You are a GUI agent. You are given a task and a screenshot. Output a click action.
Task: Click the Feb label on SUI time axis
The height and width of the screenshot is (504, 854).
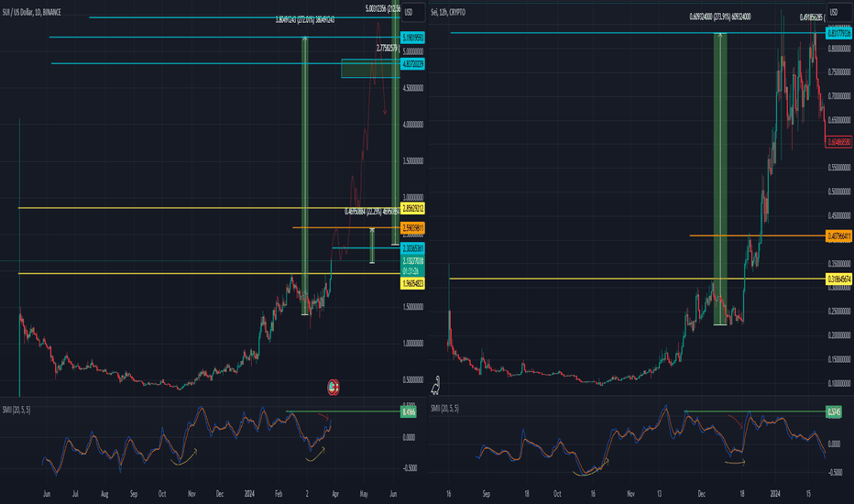pos(279,494)
